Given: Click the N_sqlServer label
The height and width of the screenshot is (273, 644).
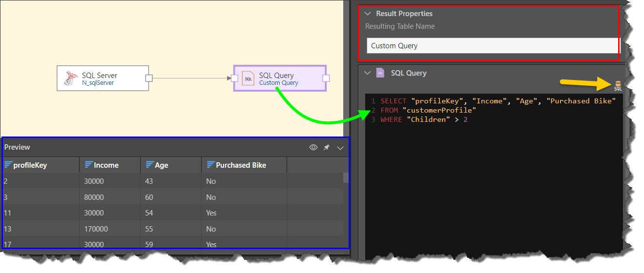Looking at the screenshot, I should pyautogui.click(x=98, y=83).
